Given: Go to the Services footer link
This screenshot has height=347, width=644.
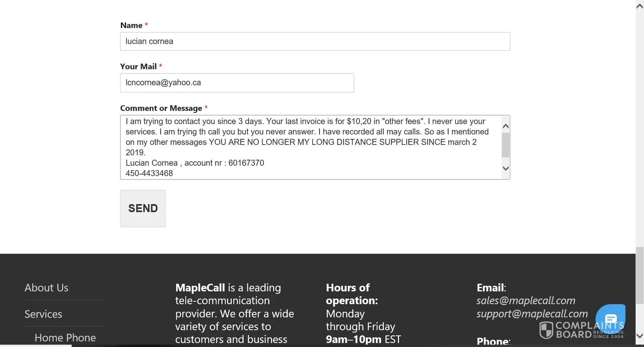Looking at the screenshot, I should 43,314.
